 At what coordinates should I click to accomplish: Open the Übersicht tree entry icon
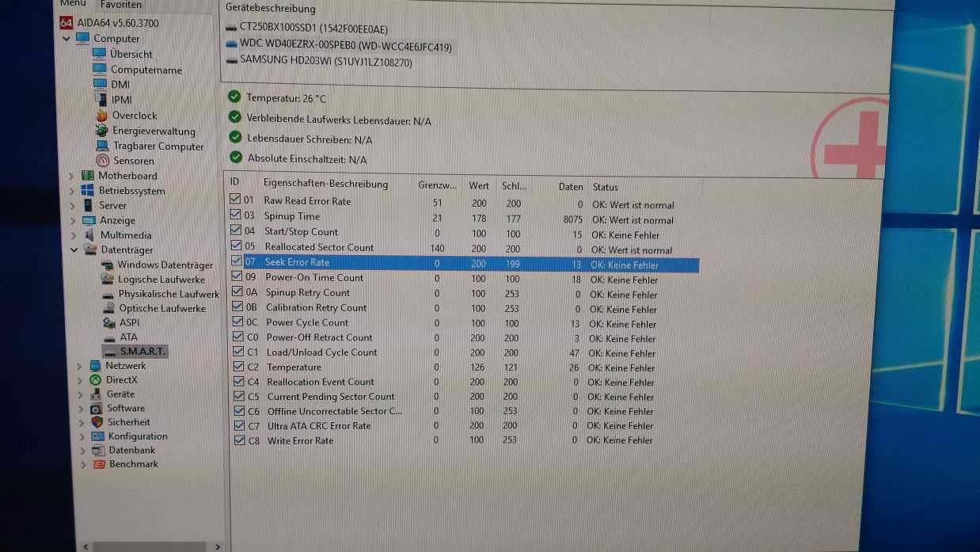99,54
